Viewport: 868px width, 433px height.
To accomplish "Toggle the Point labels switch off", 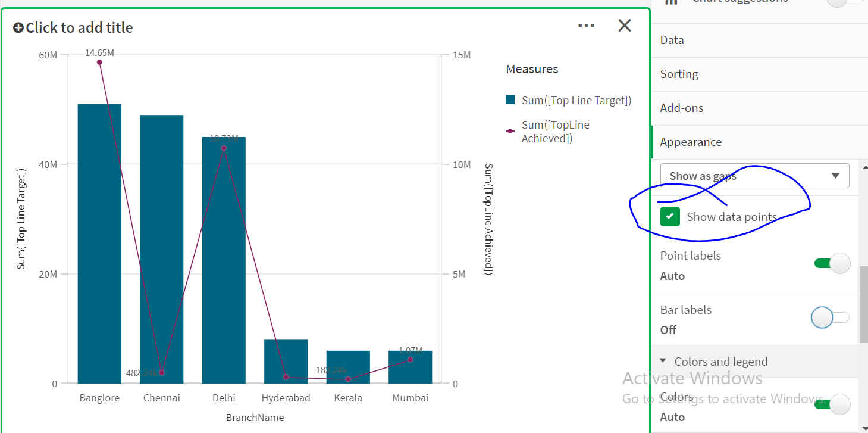I will 832,263.
